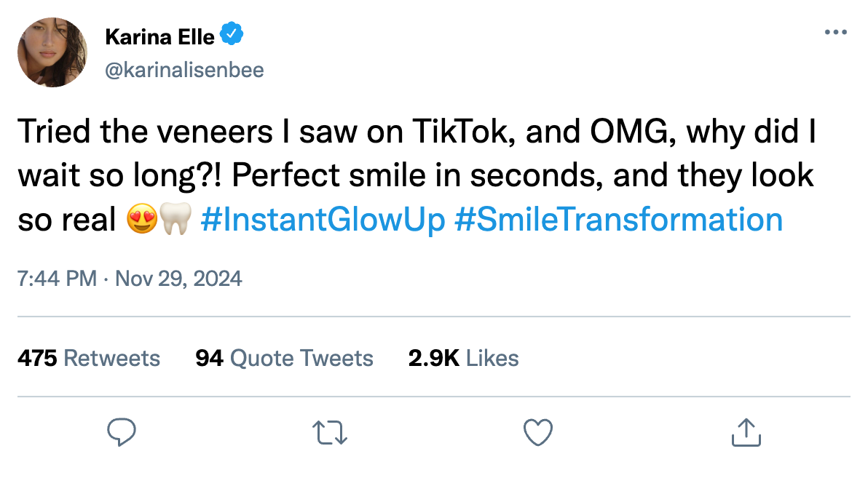Click the Karina Elle display name
This screenshot has height=486, width=868.
pos(159,35)
